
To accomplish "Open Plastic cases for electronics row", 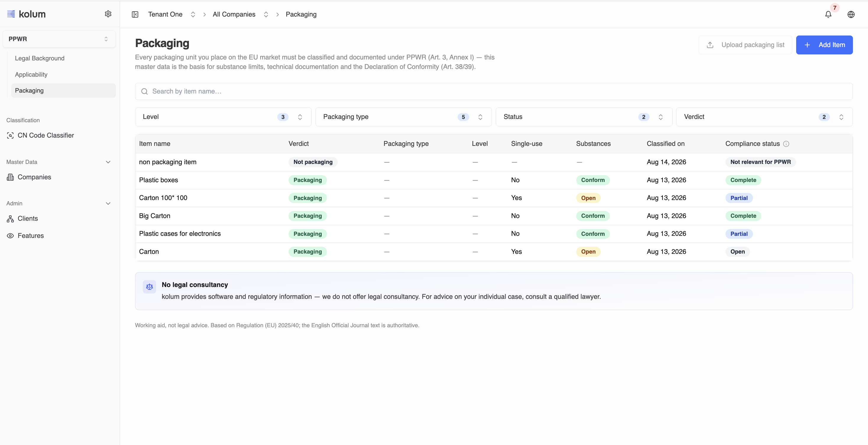I will point(494,234).
